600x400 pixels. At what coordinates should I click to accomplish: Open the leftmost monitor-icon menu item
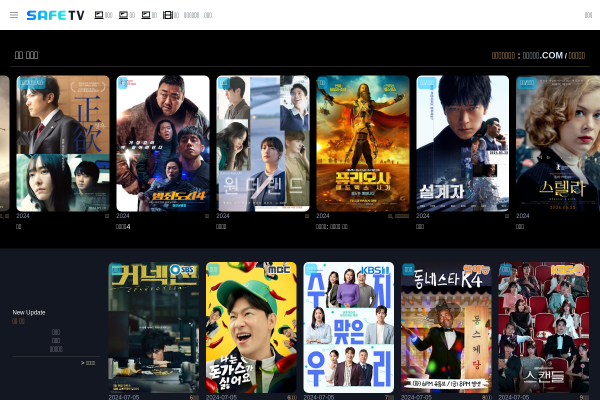(103, 15)
